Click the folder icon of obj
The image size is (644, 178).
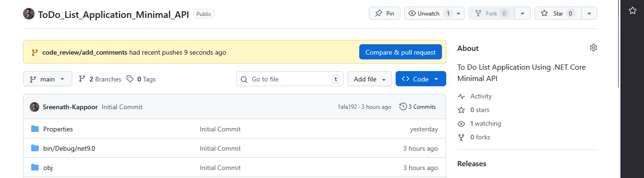point(35,168)
